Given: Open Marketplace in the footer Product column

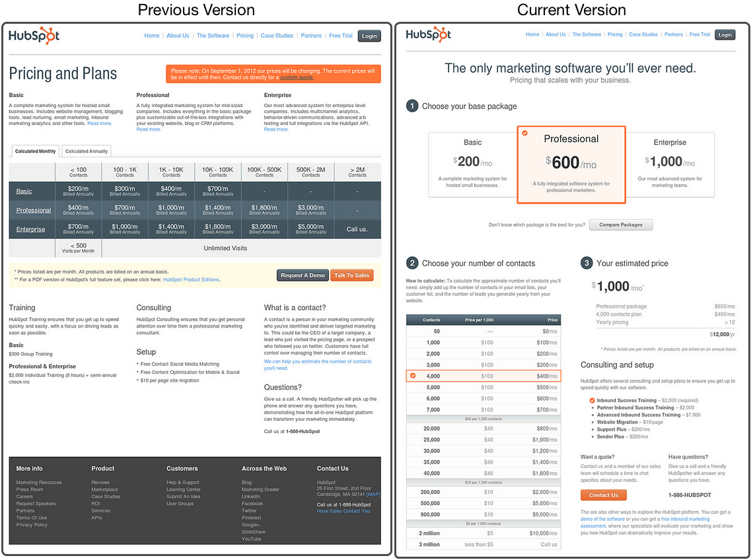Looking at the screenshot, I should pos(104,489).
